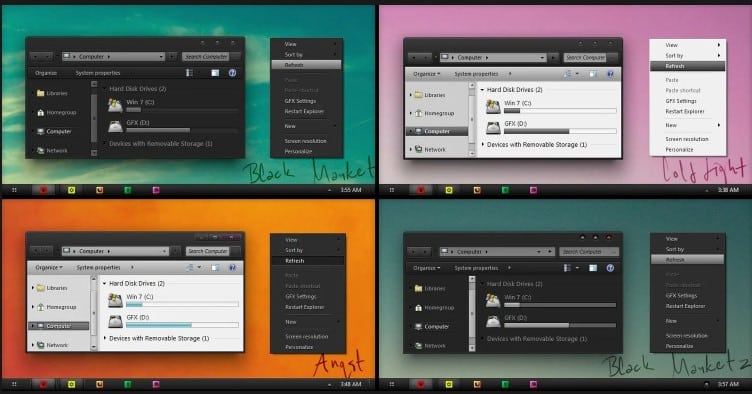Open Win 7 (C:) drive icon in Black Market 2 window
This screenshot has width=752, height=394.
(493, 301)
